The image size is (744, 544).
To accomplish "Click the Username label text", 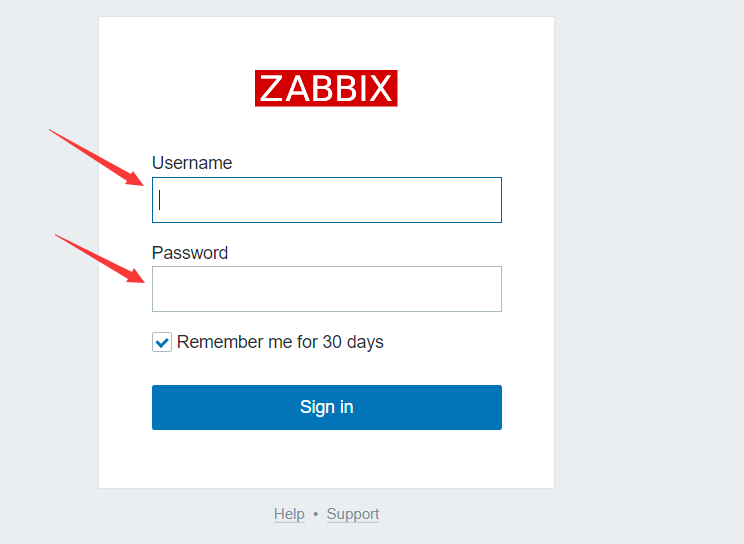I will click(192, 163).
